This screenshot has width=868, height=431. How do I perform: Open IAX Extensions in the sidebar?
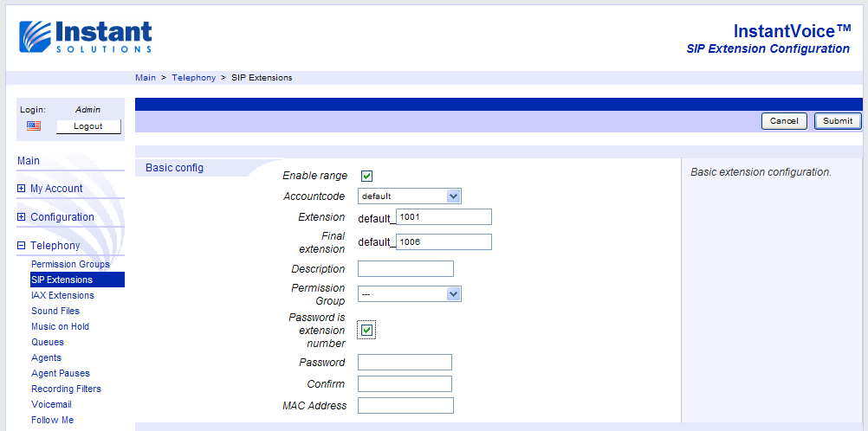click(62, 295)
